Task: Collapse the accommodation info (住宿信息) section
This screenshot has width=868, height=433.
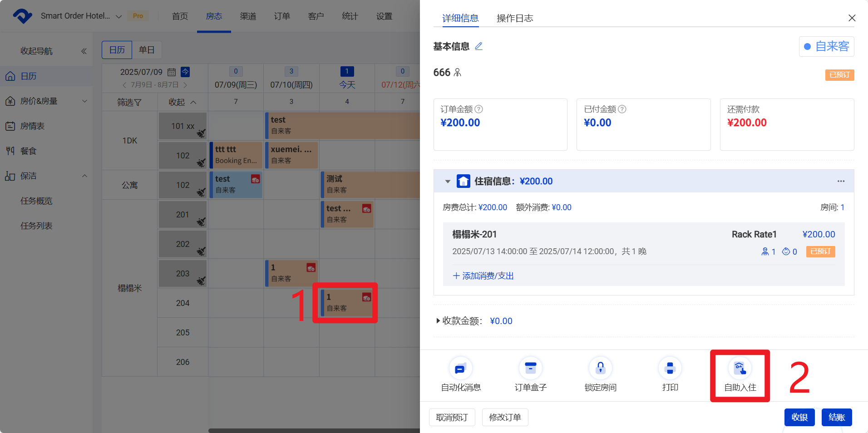Action: tap(448, 182)
